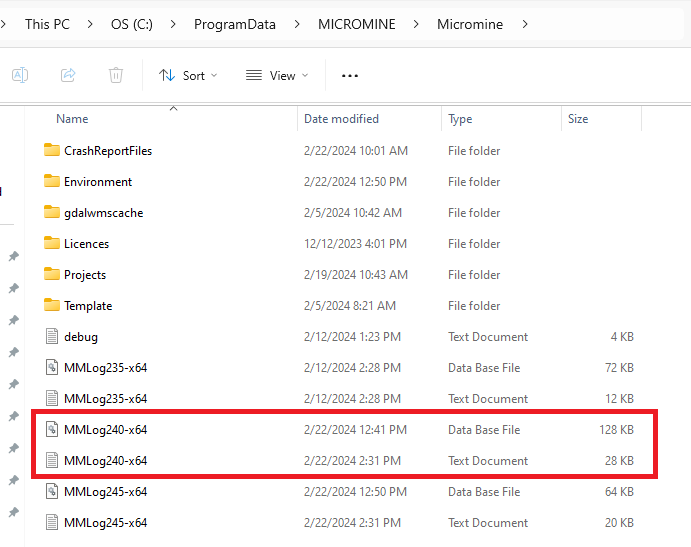
Task: Click the Rename icon in the toolbar
Action: [x=20, y=75]
